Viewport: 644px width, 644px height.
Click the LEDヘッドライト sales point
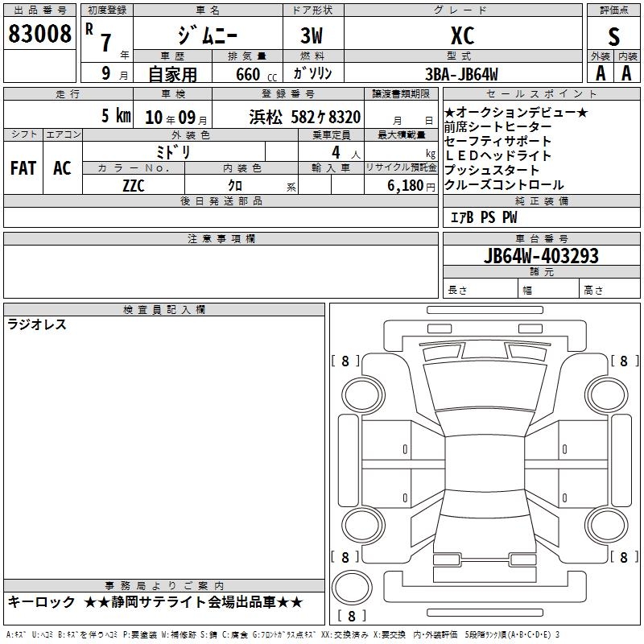497,155
